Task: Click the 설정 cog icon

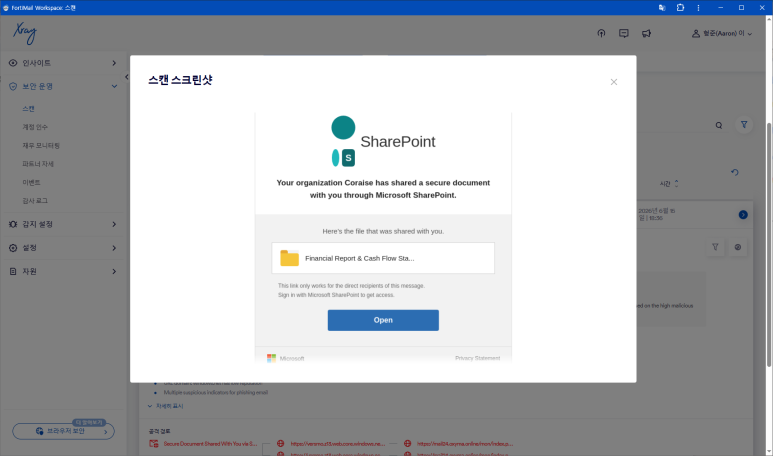Action: 13,248
